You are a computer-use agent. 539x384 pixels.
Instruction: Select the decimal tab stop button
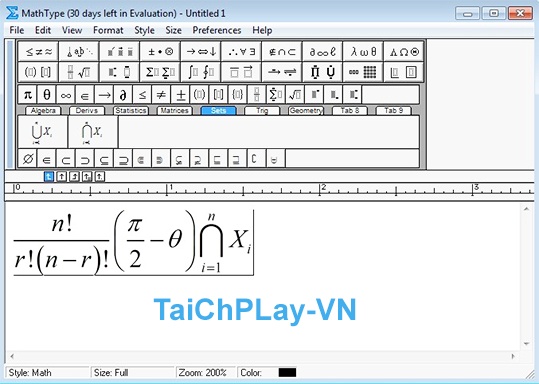[x=100, y=177]
